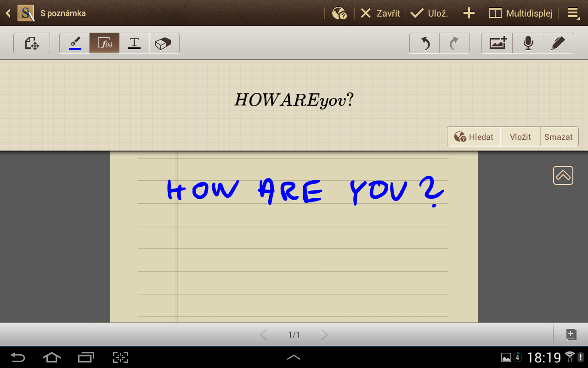The width and height of the screenshot is (588, 368).
Task: Collapse the formula recognition panel
Action: click(x=563, y=175)
